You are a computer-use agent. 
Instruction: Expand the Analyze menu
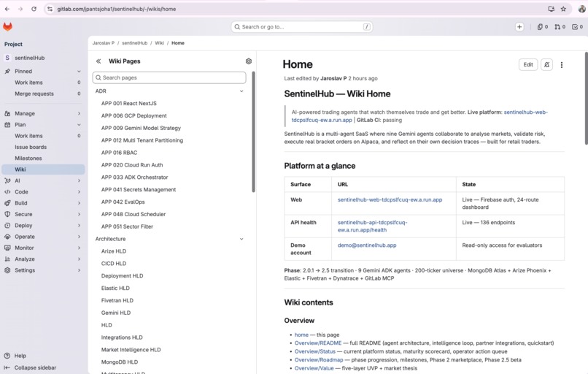click(x=79, y=259)
